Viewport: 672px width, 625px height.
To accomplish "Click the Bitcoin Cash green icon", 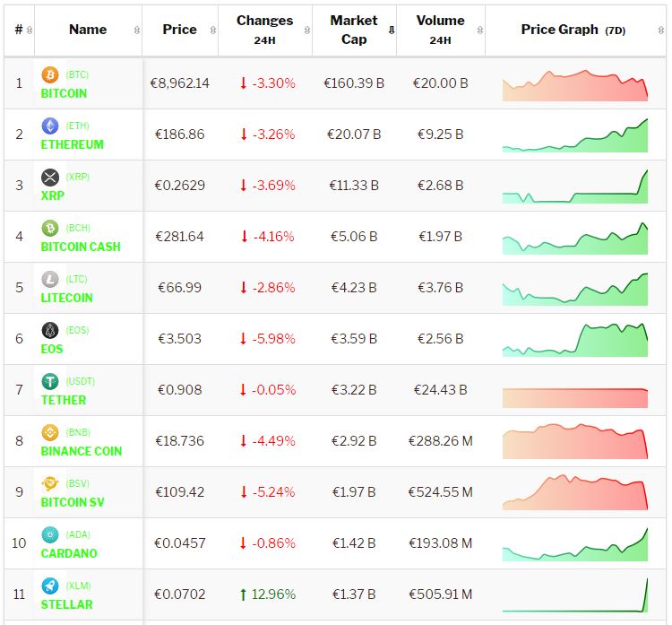I will (50, 229).
